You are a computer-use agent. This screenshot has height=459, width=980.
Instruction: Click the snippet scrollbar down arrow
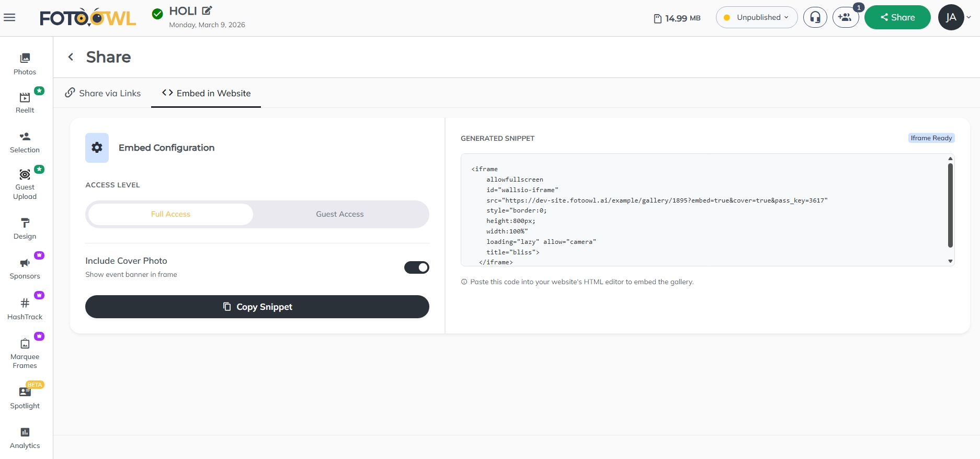tap(950, 261)
